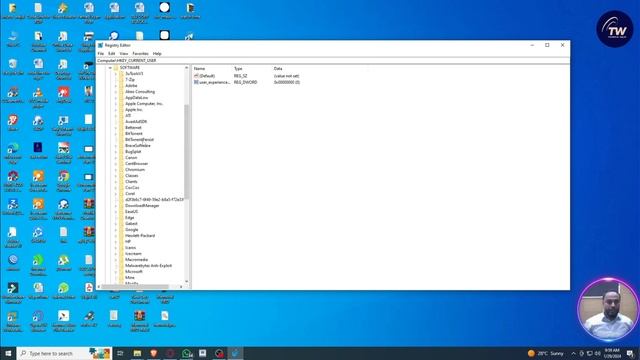Click the Registry Editor taskbar icon
This screenshot has width=640, height=360.
pos(236,353)
